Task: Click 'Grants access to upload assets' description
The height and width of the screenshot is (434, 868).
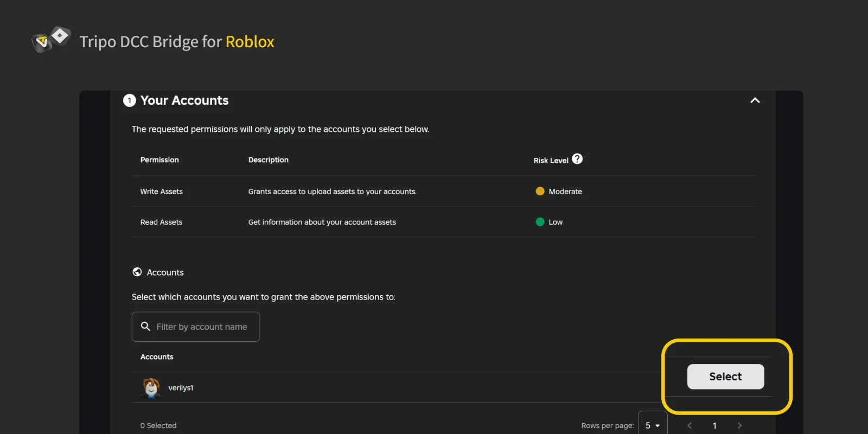Action: pos(333,192)
